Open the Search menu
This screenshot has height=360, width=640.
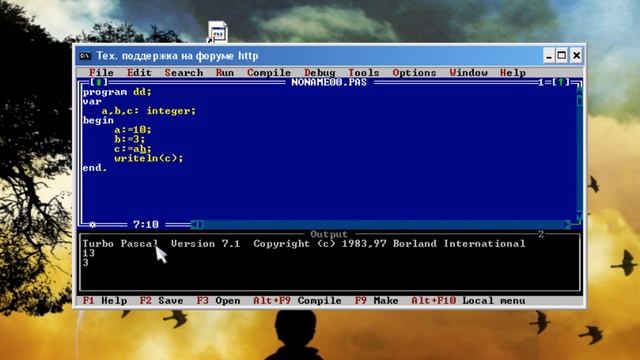click(x=184, y=73)
